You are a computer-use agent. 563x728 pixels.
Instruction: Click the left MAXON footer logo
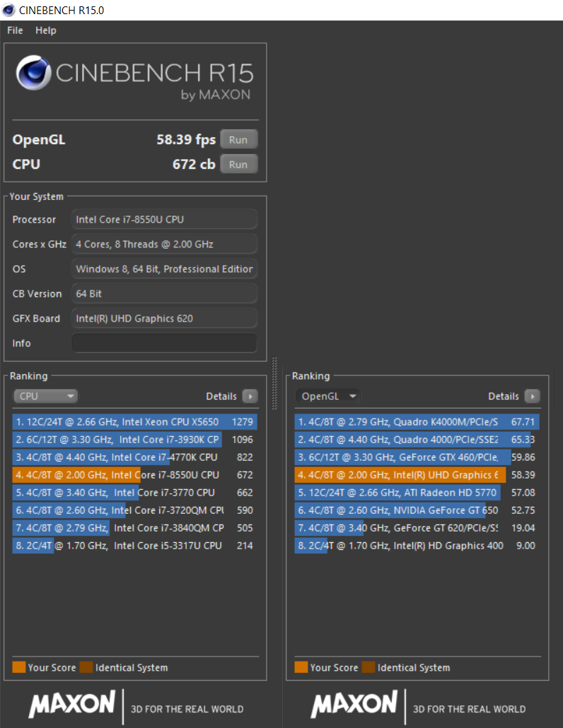(x=71, y=704)
